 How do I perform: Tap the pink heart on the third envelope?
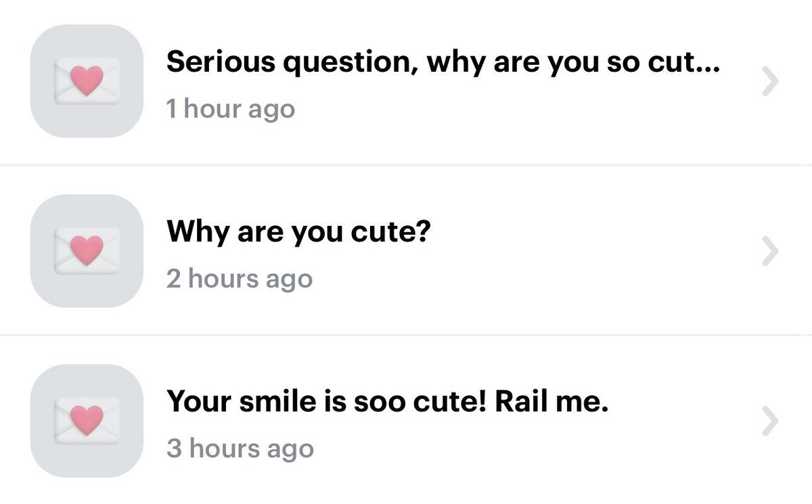pyautogui.click(x=87, y=420)
